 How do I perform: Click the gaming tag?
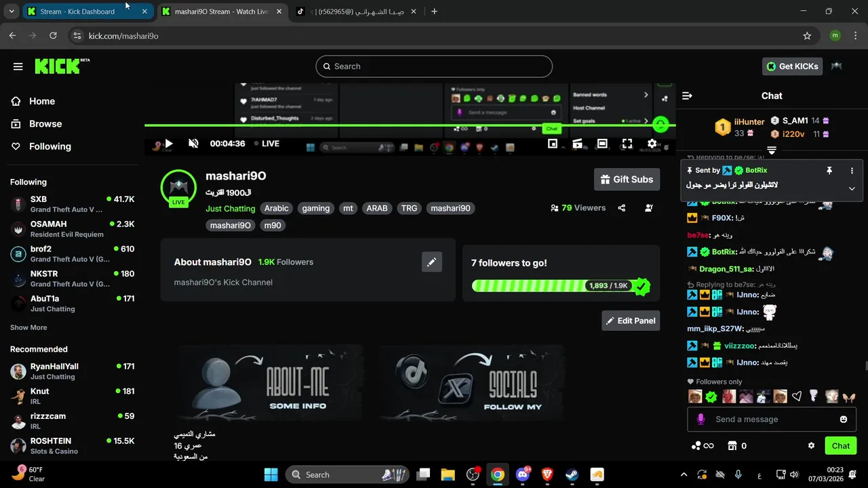[316, 209]
